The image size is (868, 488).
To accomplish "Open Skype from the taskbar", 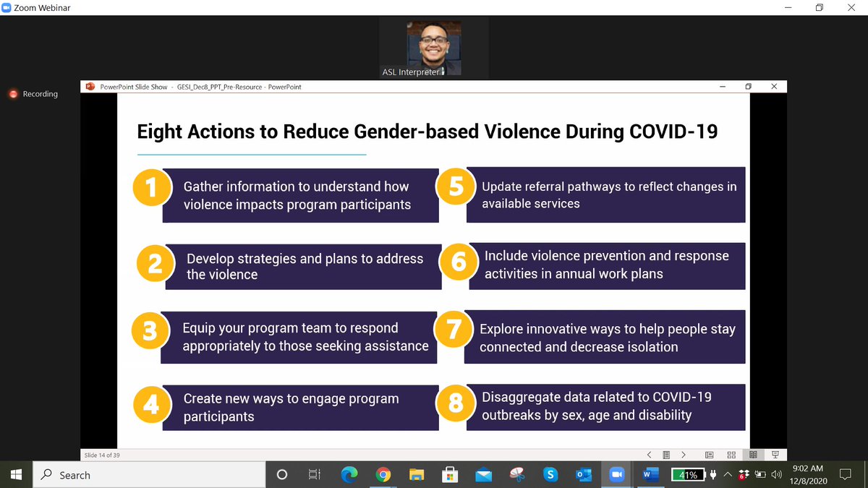I will point(550,474).
